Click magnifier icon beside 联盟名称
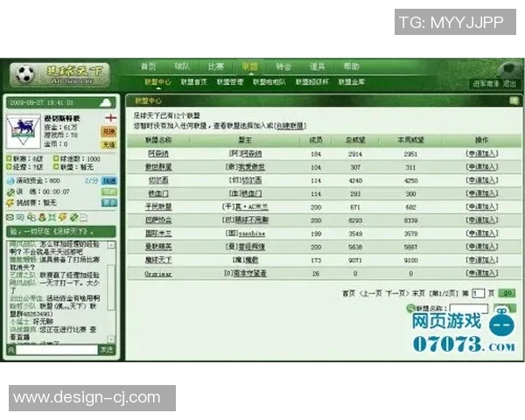This screenshot has height=420, width=525. (x=410, y=308)
